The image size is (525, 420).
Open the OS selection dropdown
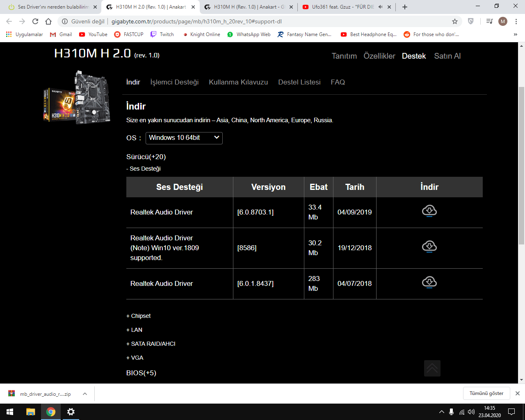184,138
